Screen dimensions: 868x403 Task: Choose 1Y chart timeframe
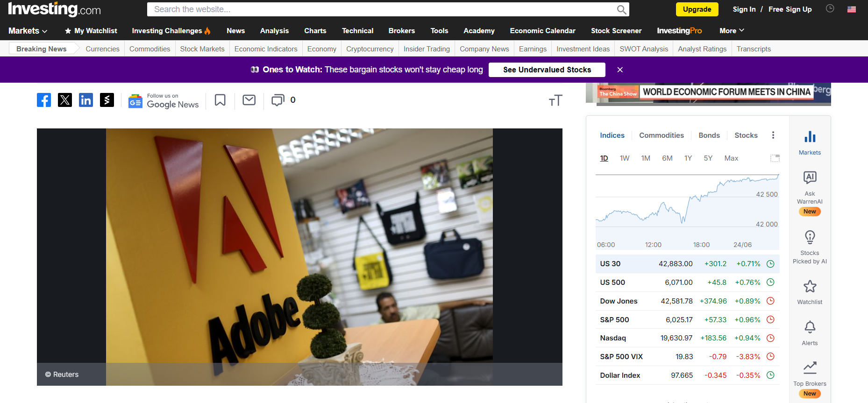coord(688,158)
